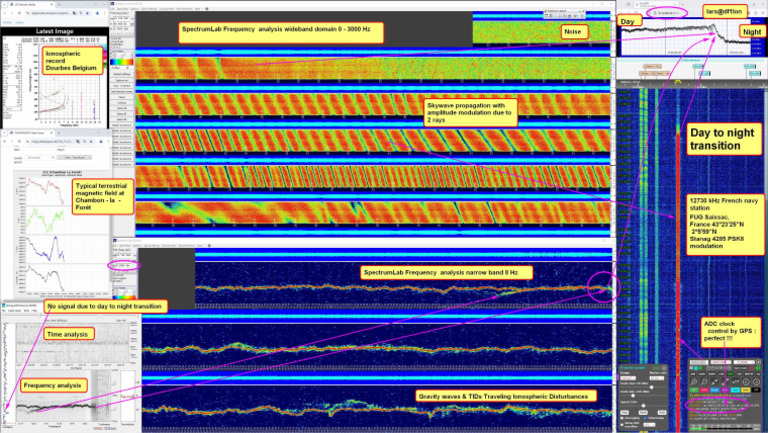Screen dimensions: 768x433
Task: Select the pink button beside WF
Action: tap(704, 390)
